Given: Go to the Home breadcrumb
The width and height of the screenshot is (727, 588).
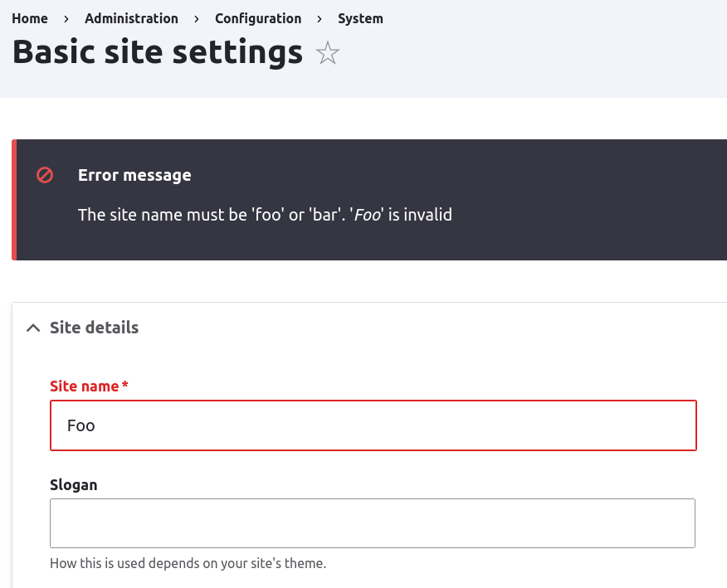Looking at the screenshot, I should [x=30, y=18].
